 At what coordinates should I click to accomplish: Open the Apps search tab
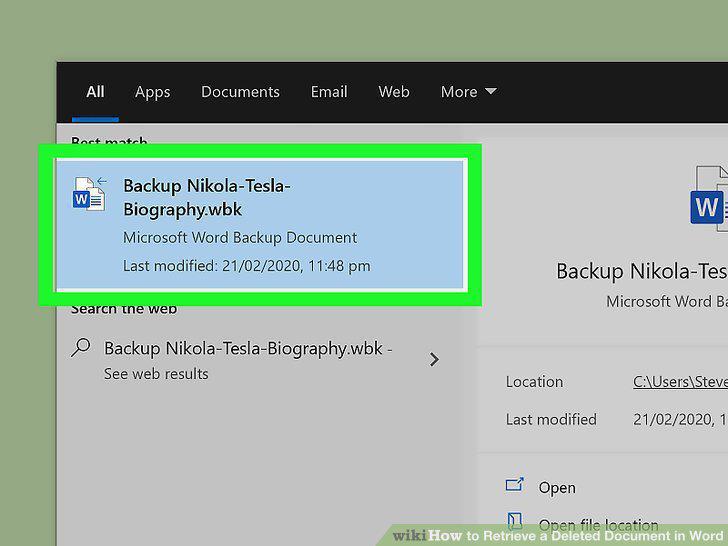pos(152,92)
